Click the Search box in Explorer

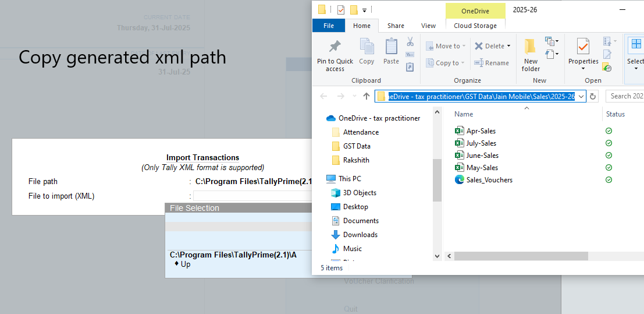point(625,96)
